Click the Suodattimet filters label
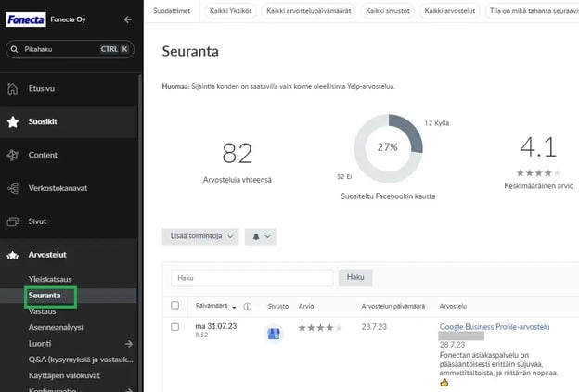 (x=172, y=11)
